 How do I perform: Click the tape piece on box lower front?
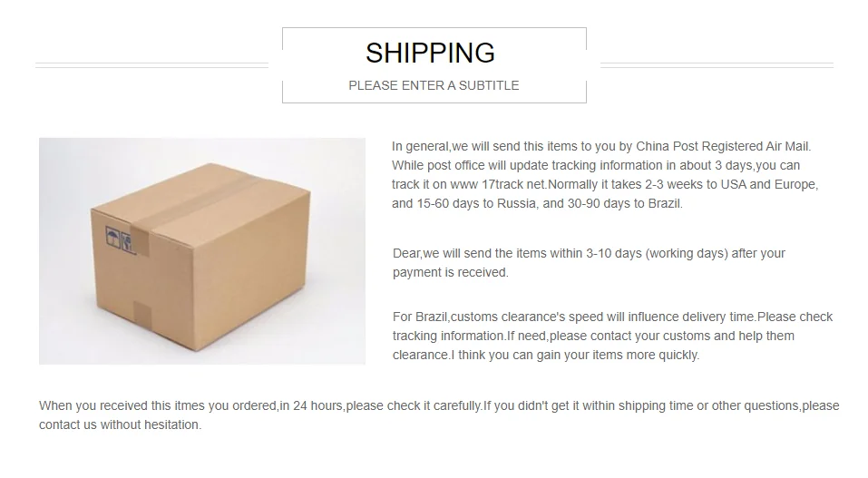click(x=142, y=314)
